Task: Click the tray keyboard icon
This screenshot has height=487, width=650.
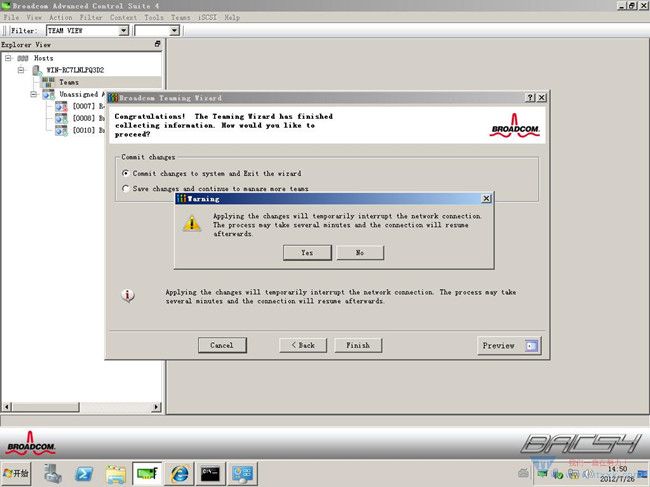Action: [x=524, y=472]
